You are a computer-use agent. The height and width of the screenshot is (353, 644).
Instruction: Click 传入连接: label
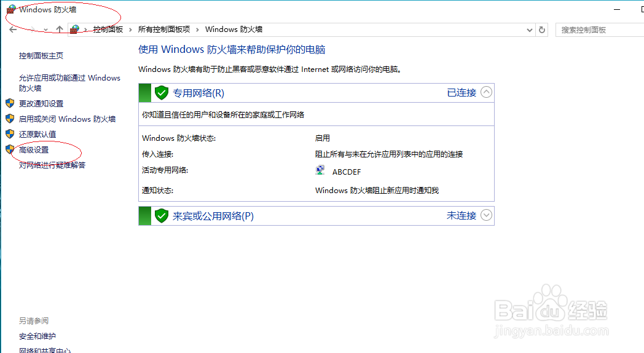pos(158,154)
